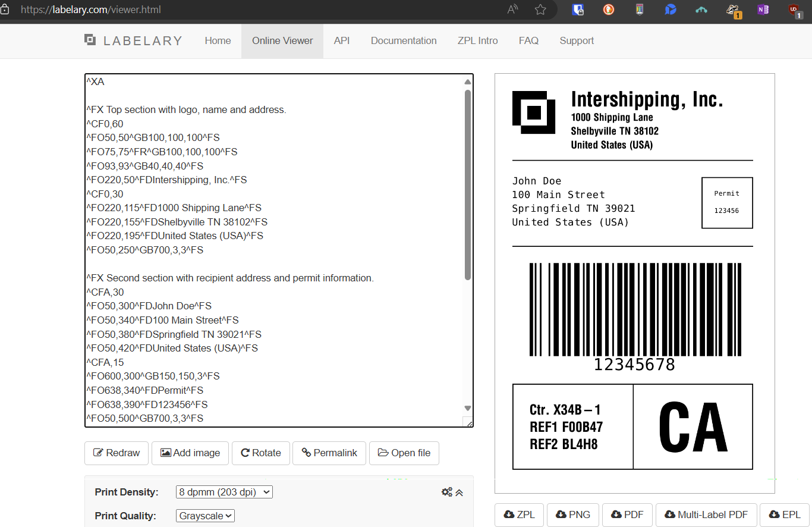Click the rendered label preview image

[634, 283]
